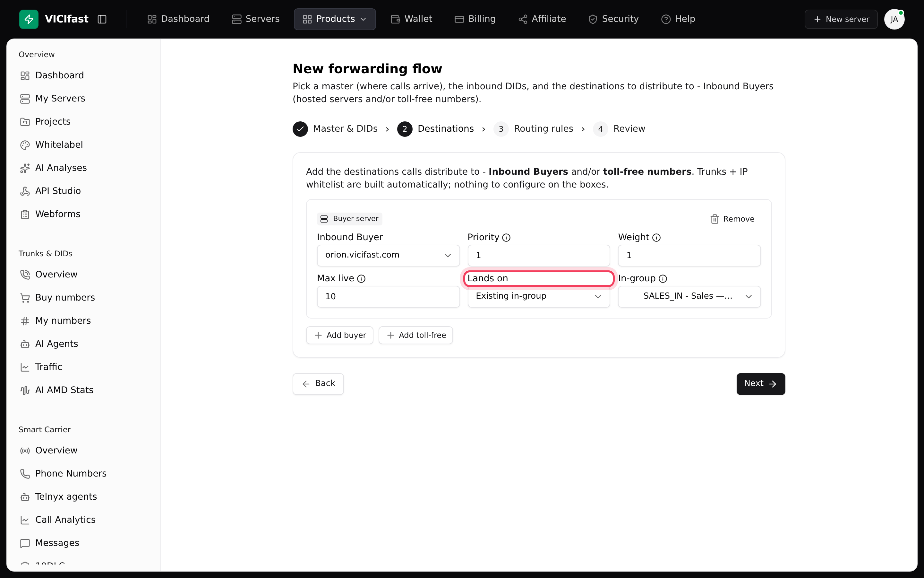Remove the Buyer server destination
This screenshot has width=924, height=578.
tap(732, 219)
